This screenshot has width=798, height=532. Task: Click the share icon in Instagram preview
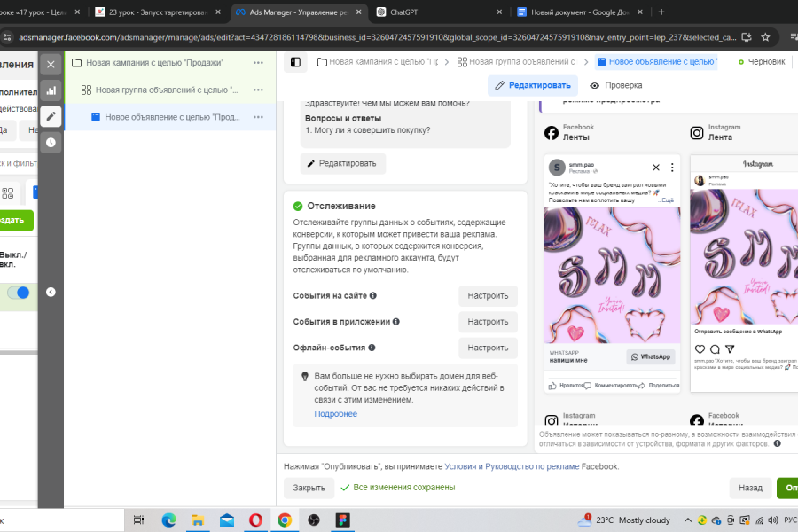point(730,349)
